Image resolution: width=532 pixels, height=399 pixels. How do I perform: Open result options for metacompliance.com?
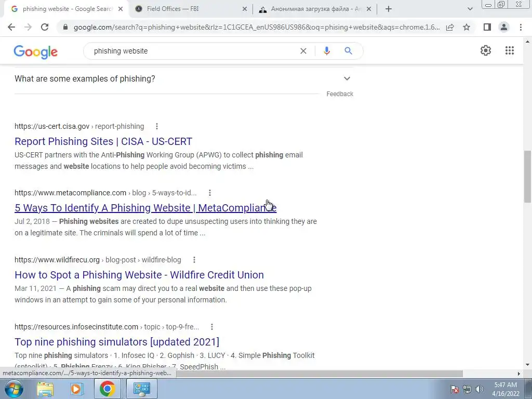coord(210,193)
